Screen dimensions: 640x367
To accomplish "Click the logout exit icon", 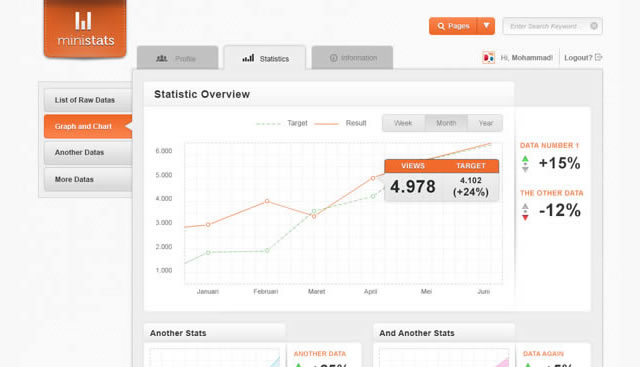I will [x=598, y=57].
